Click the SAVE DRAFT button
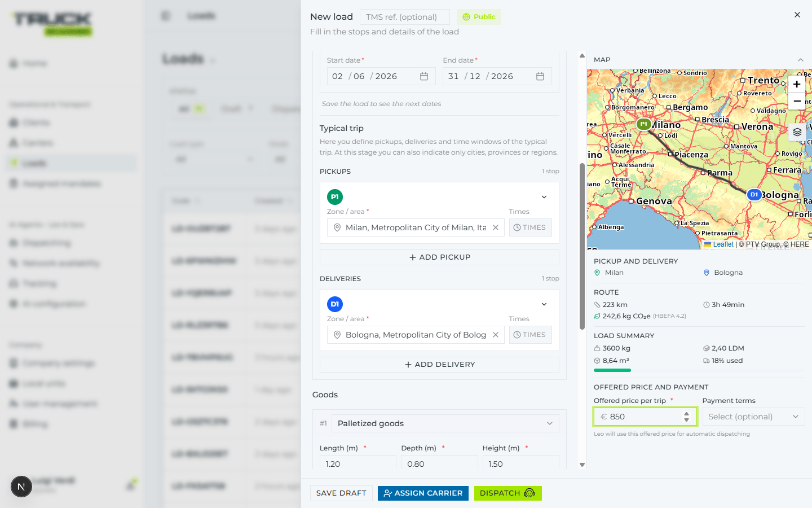 (341, 493)
